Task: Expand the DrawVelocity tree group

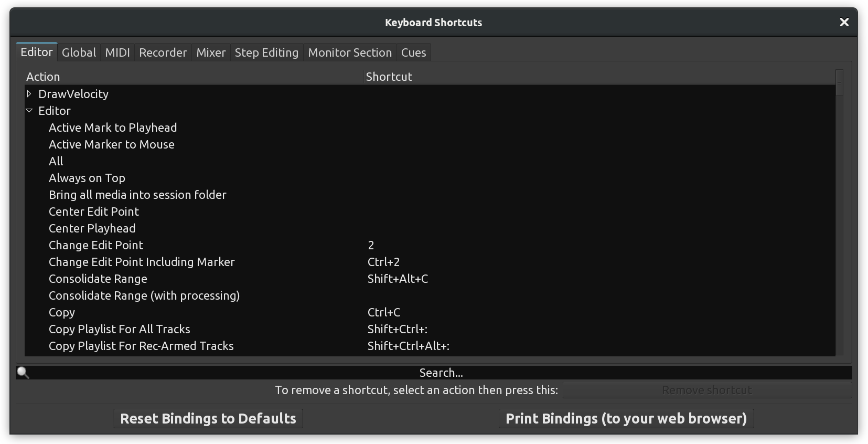Action: [x=29, y=94]
